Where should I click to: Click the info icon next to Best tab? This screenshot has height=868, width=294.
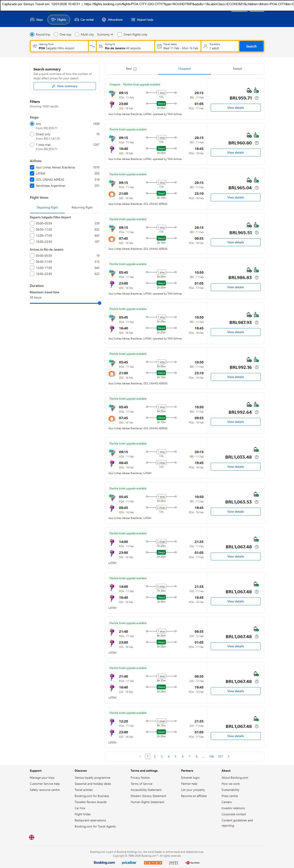click(x=135, y=69)
